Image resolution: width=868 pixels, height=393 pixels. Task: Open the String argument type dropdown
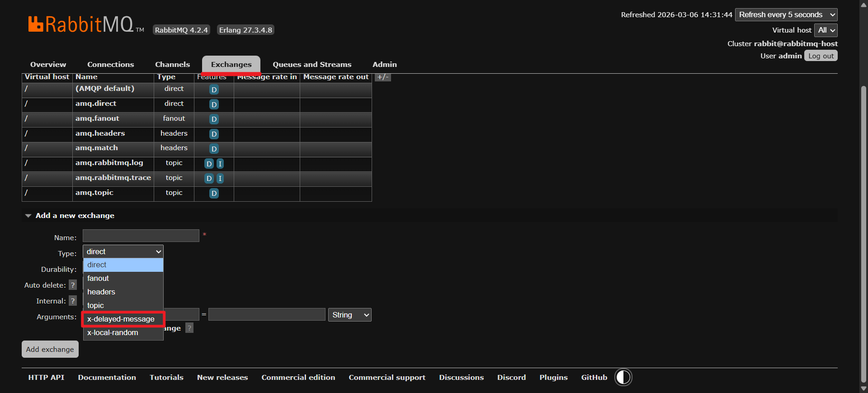pyautogui.click(x=349, y=315)
